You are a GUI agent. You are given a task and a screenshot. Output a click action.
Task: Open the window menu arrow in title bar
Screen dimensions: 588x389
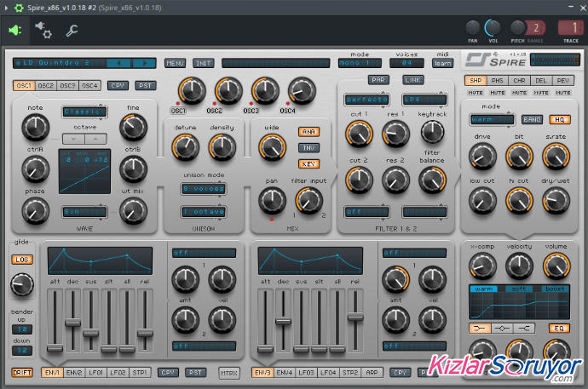click(6, 8)
